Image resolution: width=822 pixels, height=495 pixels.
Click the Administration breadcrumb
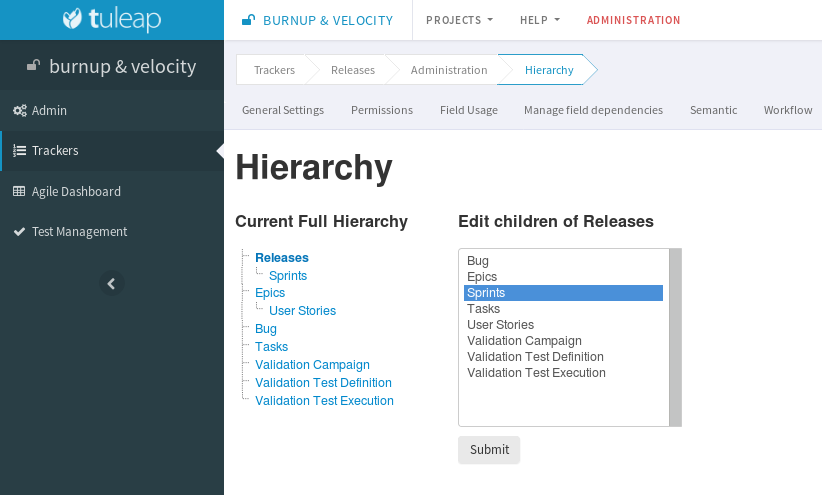coord(449,70)
